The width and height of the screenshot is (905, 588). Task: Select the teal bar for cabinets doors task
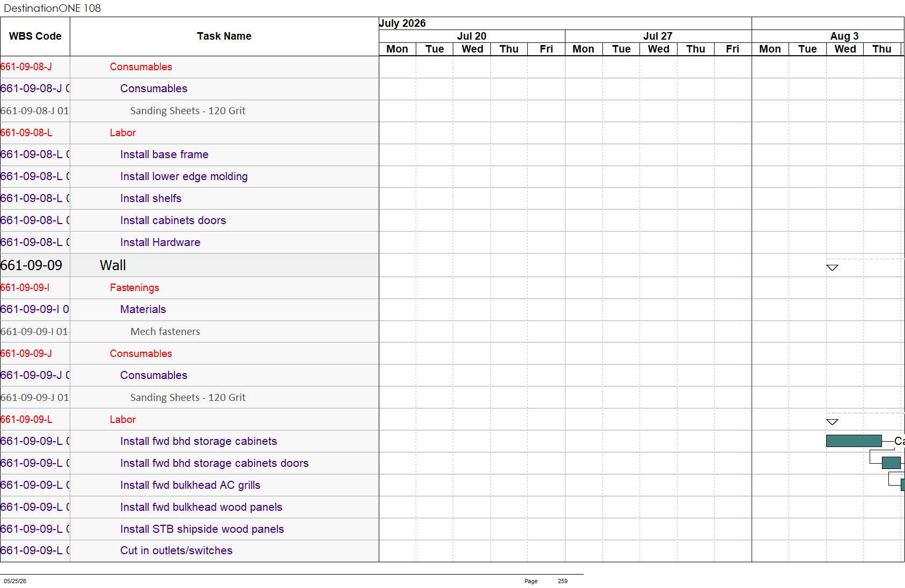891,463
